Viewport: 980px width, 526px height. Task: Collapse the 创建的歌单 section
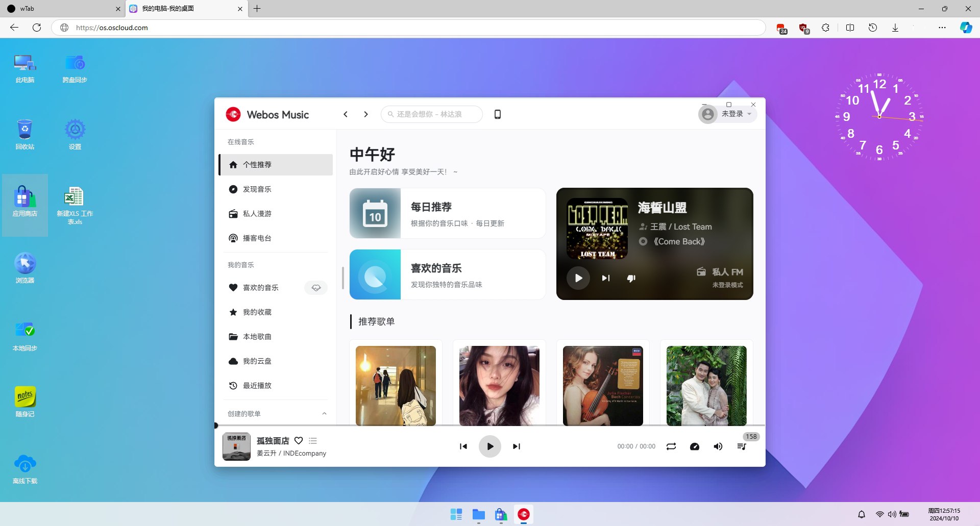[324, 414]
